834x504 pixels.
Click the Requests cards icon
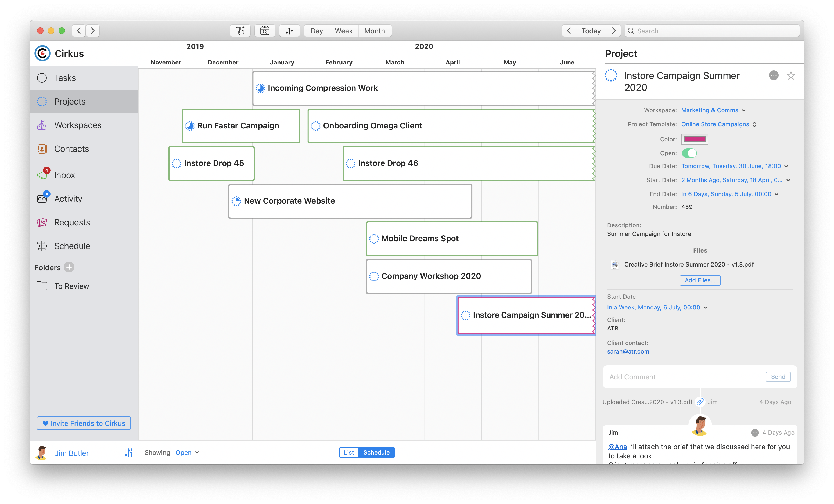click(x=42, y=222)
